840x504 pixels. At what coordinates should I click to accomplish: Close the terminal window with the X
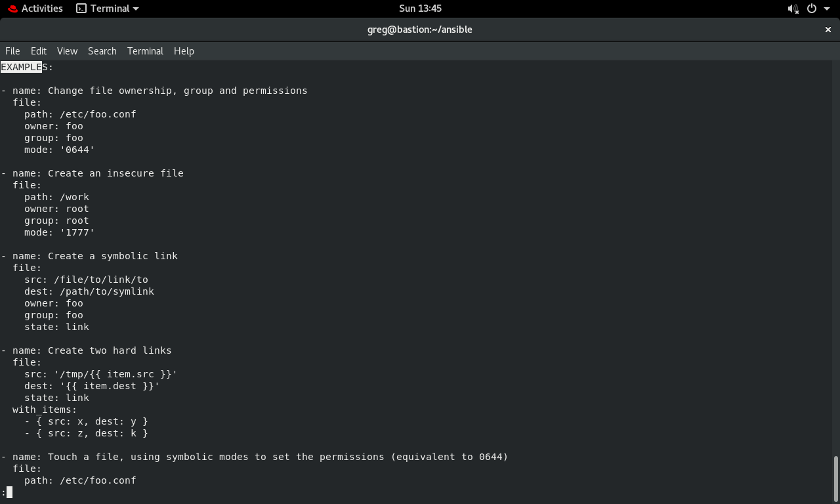[828, 30]
